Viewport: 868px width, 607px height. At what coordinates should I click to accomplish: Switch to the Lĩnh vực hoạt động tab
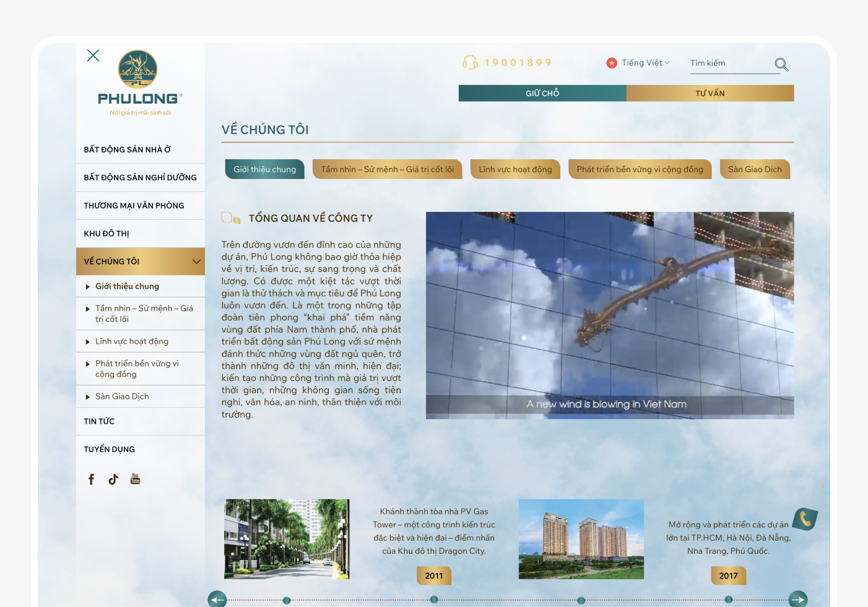[515, 168]
